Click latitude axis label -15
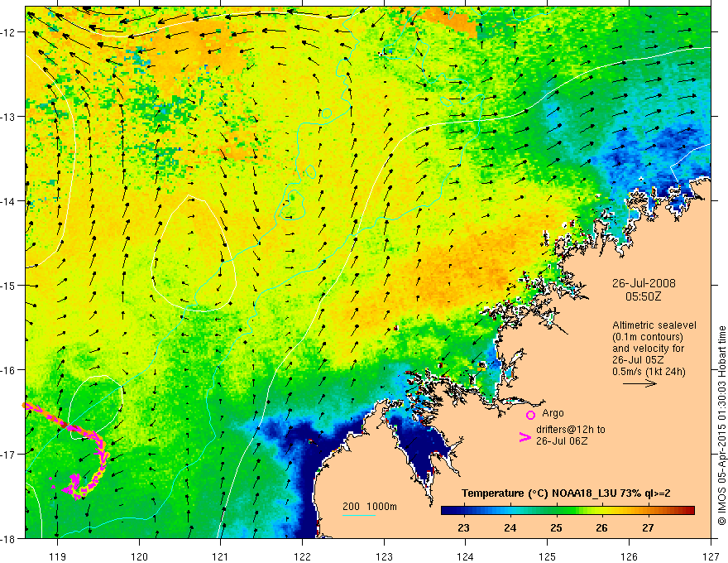Screen dimensions: 728x563 click(9, 285)
